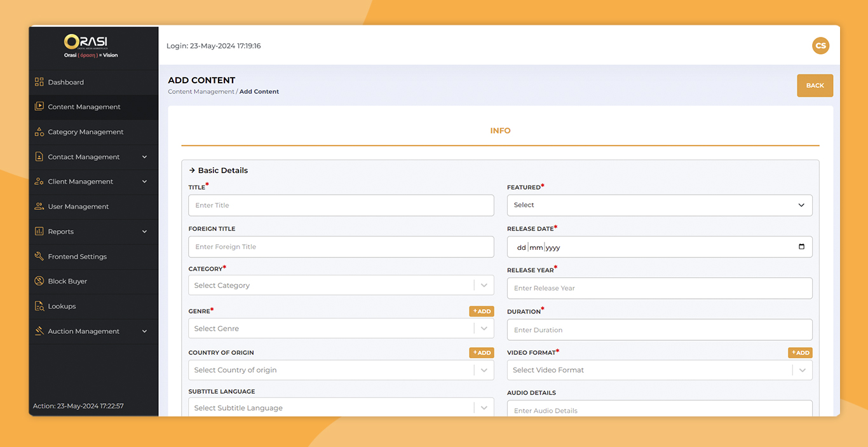Click the User Management icon

[39, 207]
